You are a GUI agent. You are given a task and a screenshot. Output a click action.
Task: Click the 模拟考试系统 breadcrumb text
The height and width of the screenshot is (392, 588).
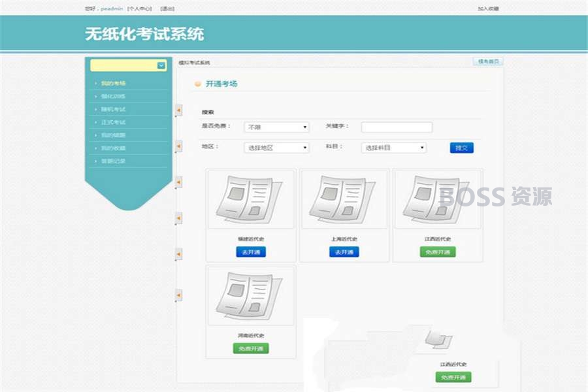tap(194, 63)
